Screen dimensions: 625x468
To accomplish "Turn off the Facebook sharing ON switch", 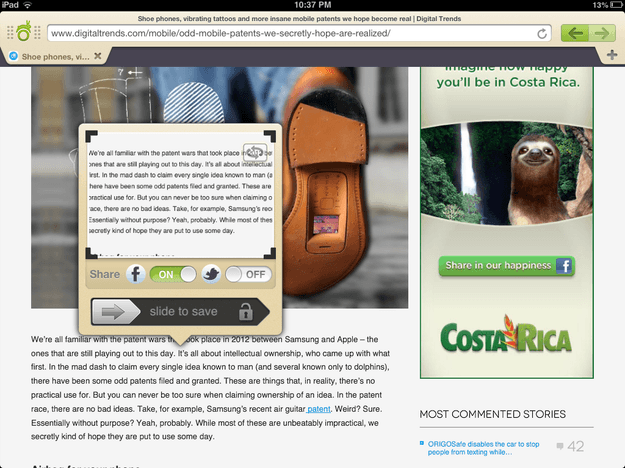I will [173, 274].
